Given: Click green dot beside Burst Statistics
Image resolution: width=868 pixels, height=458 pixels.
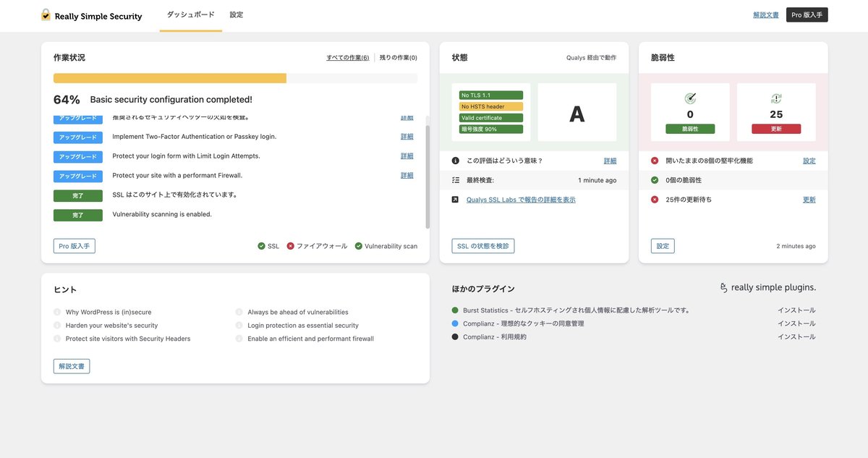Looking at the screenshot, I should click(455, 310).
